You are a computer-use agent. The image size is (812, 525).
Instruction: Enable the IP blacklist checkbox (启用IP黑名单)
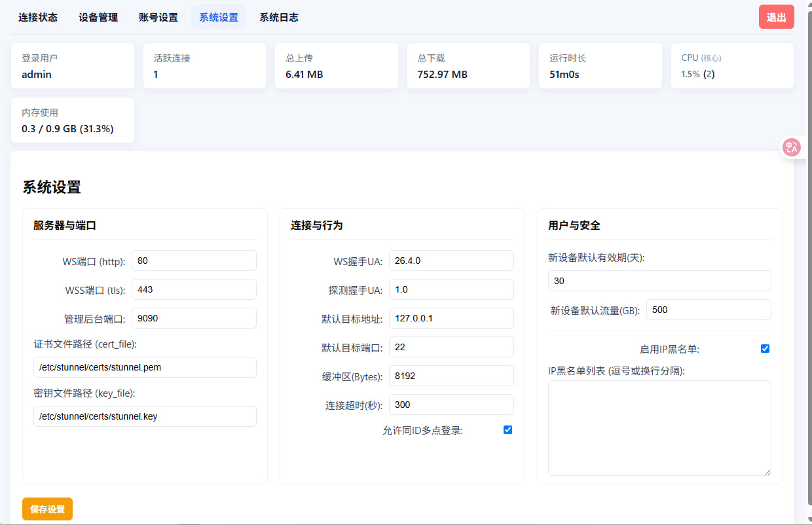[765, 349]
